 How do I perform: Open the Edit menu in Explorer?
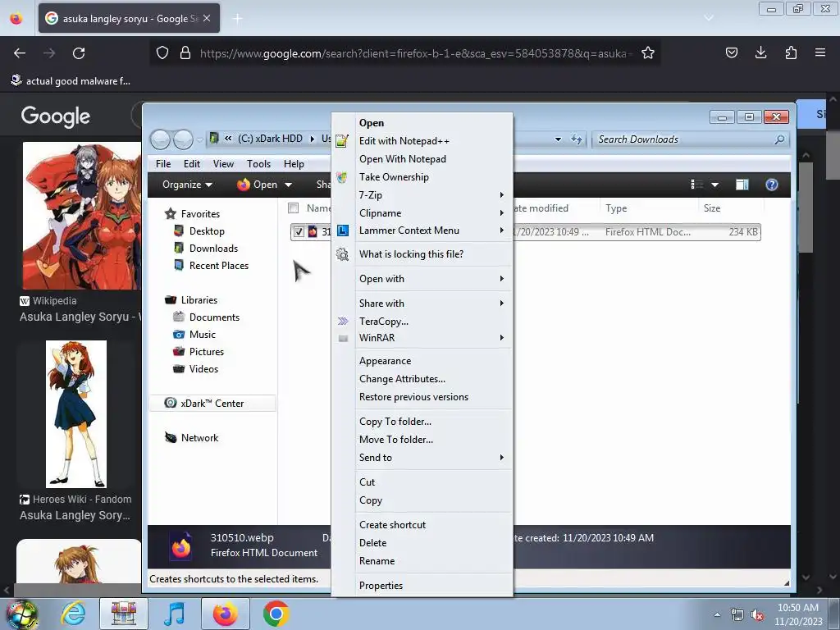(192, 164)
